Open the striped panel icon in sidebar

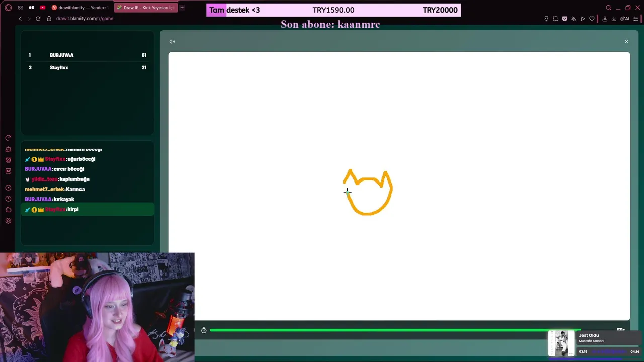coord(8,160)
